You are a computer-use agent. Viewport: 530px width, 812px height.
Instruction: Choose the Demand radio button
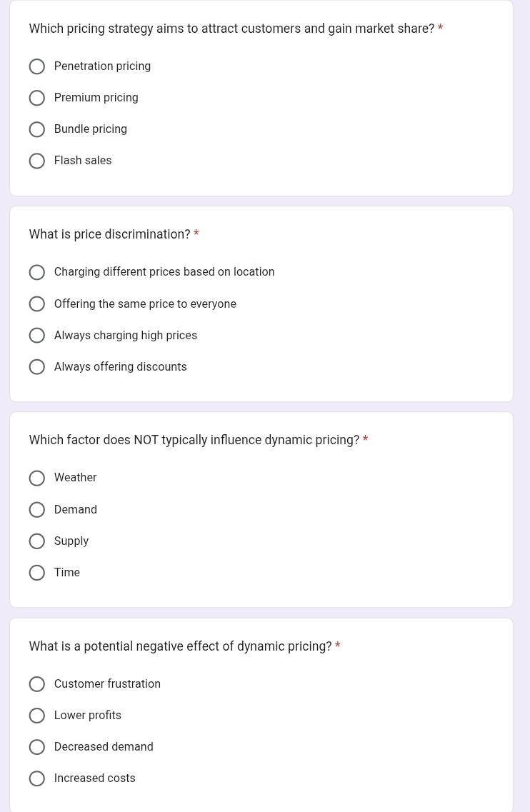point(36,510)
